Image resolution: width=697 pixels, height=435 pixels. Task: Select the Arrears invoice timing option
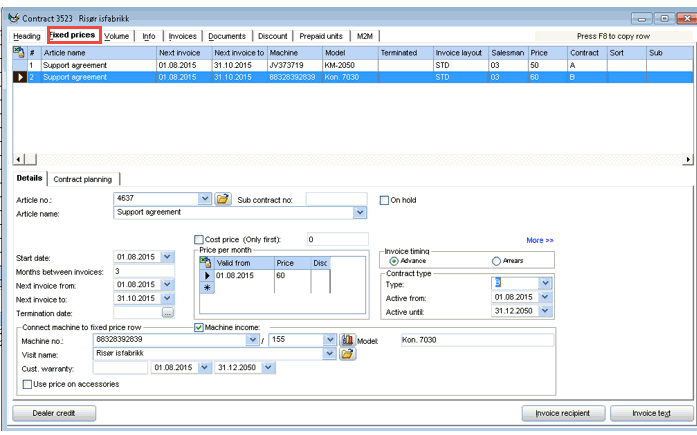[497, 261]
